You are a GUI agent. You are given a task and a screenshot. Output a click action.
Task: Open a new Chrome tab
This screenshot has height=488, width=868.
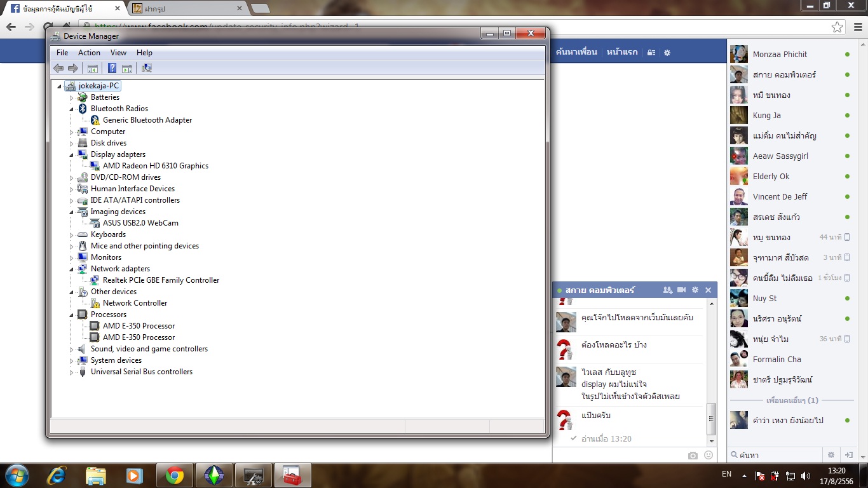click(x=260, y=9)
